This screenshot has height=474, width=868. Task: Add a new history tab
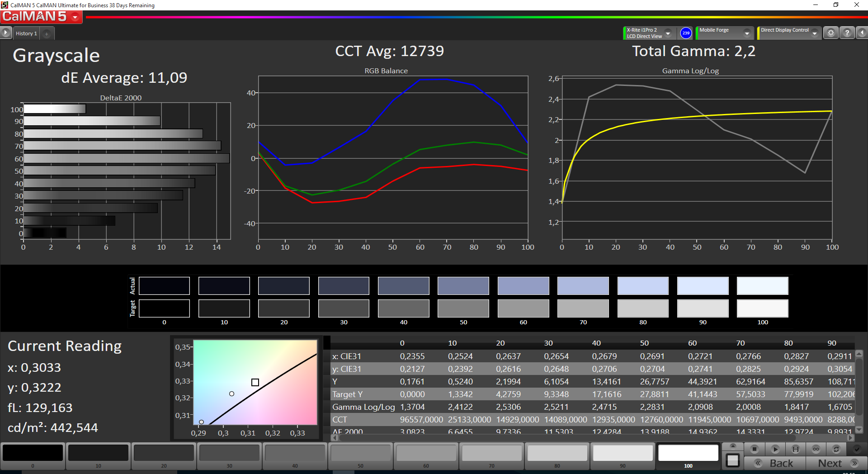(47, 33)
